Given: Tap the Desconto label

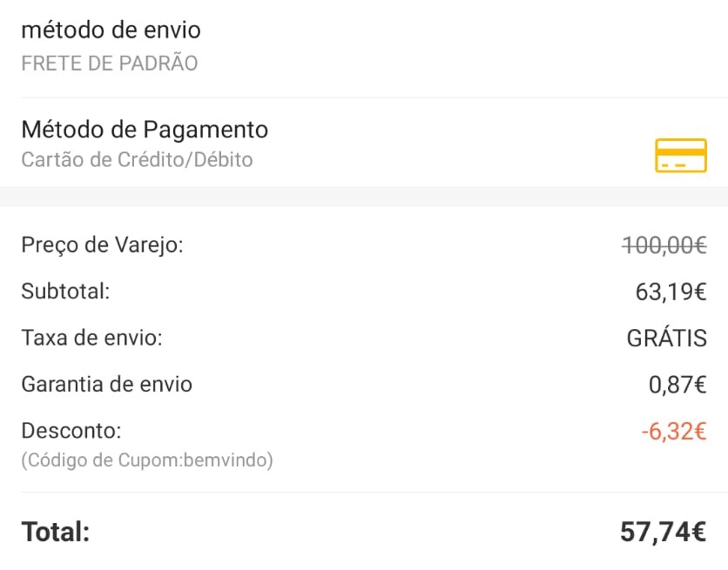Looking at the screenshot, I should (71, 431).
